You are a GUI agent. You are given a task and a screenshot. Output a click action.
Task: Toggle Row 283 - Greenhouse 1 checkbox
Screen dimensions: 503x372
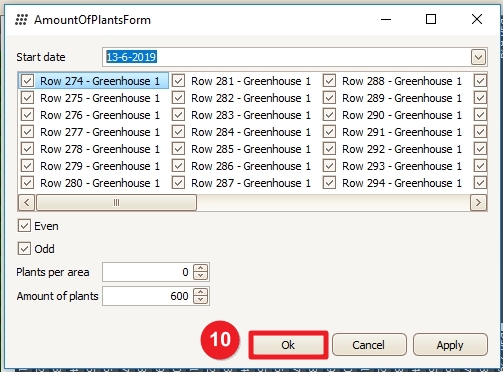(x=178, y=115)
